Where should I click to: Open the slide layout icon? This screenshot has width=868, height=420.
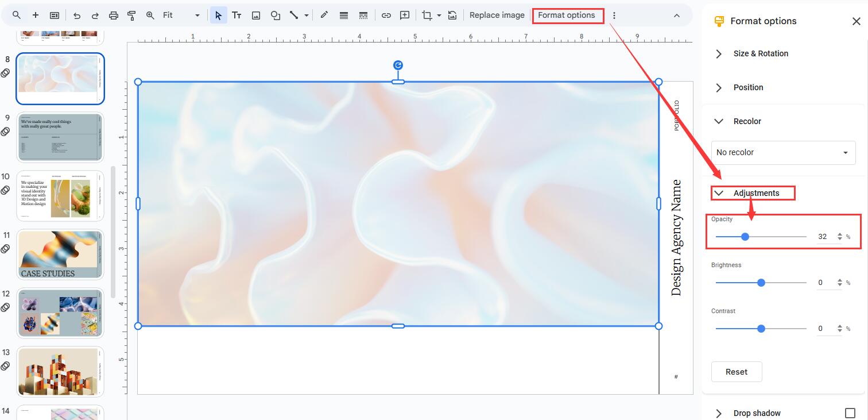[55, 16]
